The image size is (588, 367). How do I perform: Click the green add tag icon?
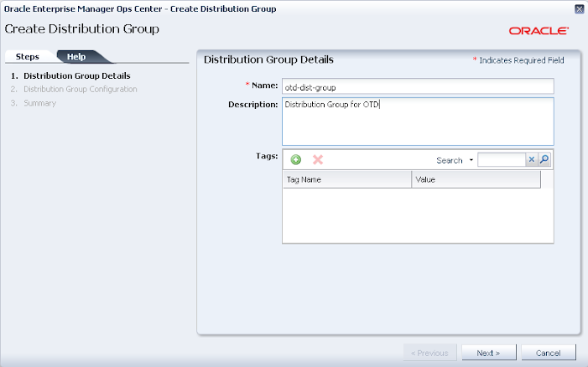point(295,160)
